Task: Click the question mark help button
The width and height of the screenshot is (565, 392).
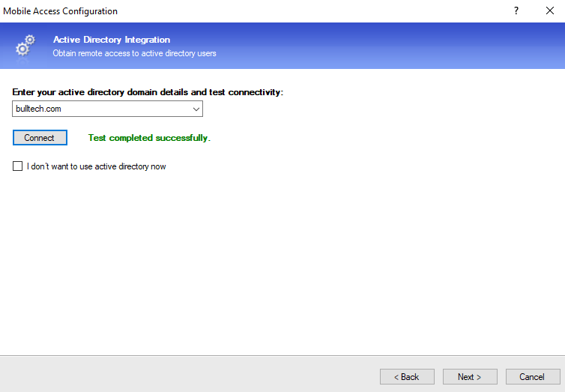Action: point(516,11)
